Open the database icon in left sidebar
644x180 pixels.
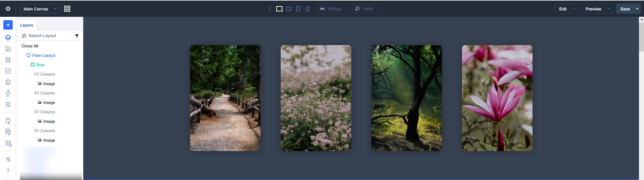(8, 60)
